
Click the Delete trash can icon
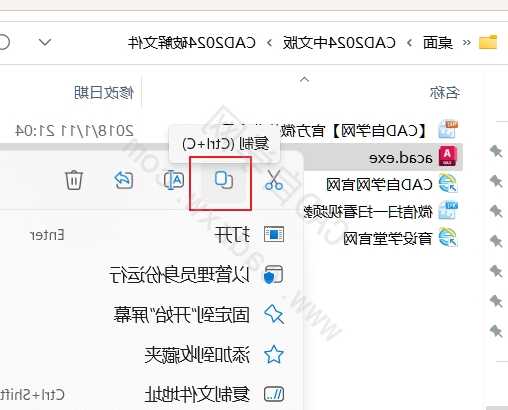(x=74, y=180)
